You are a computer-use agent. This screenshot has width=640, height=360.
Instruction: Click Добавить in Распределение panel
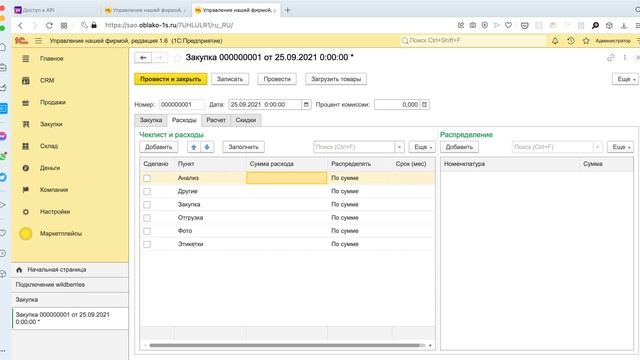point(459,147)
